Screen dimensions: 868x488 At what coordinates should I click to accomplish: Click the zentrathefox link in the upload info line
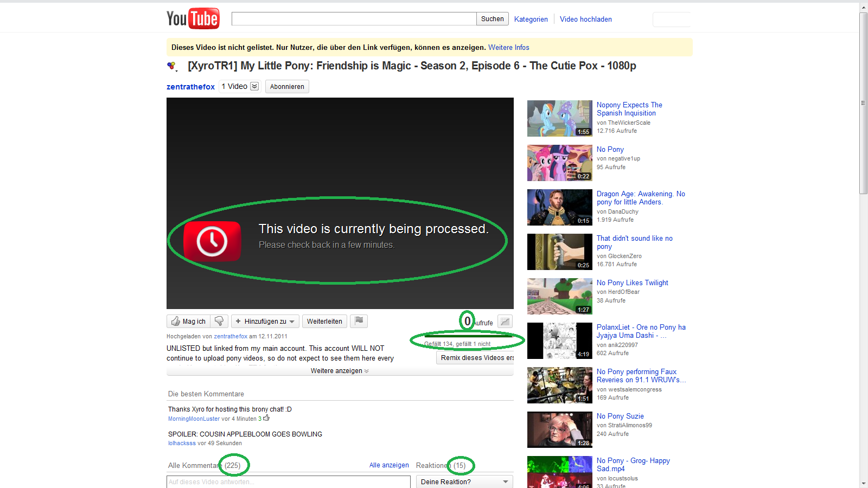coord(231,336)
